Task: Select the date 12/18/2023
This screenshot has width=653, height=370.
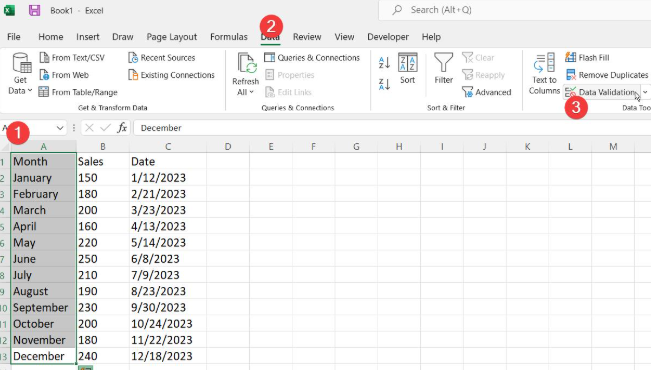Action: (168, 356)
